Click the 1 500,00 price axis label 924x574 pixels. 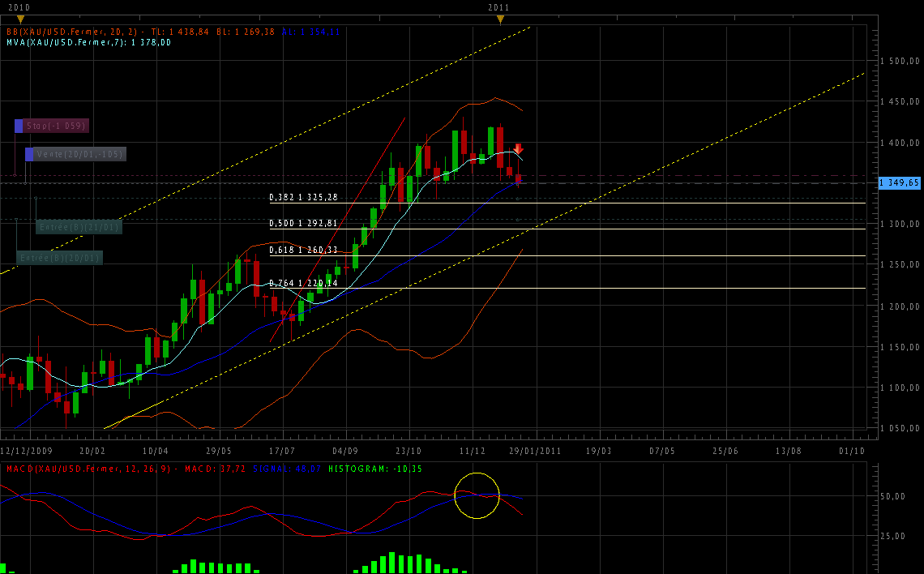(900, 62)
